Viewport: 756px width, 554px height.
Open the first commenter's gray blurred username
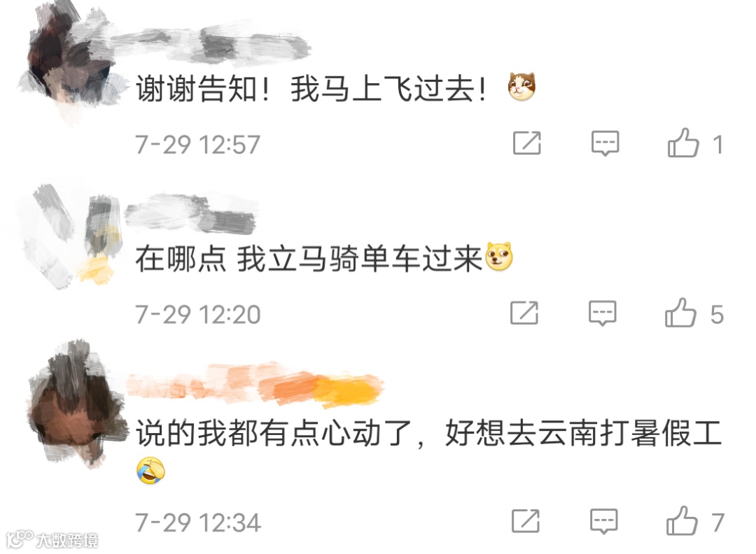coord(212,44)
